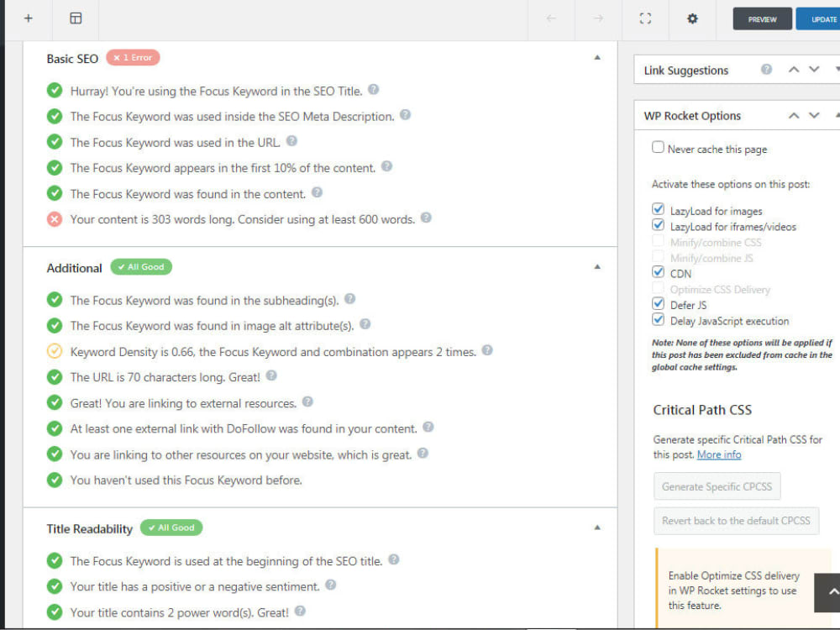
Task: Collapse the Additional section
Action: click(597, 267)
